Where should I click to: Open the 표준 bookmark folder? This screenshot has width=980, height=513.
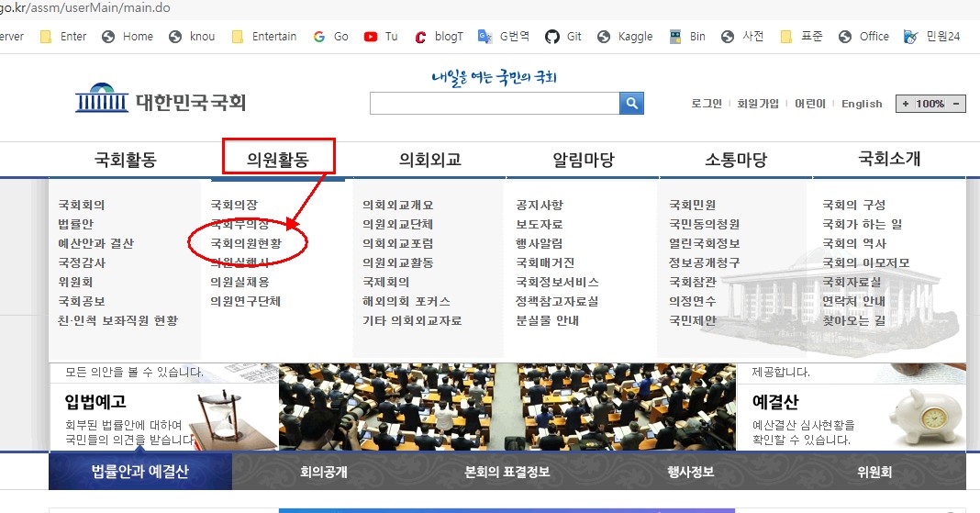802,36
